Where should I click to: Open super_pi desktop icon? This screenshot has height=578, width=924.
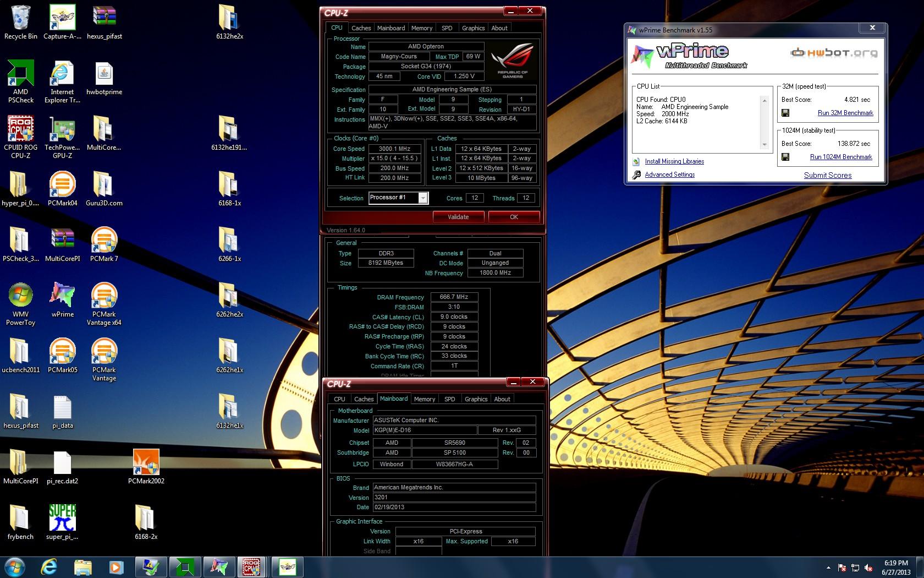coord(62,522)
